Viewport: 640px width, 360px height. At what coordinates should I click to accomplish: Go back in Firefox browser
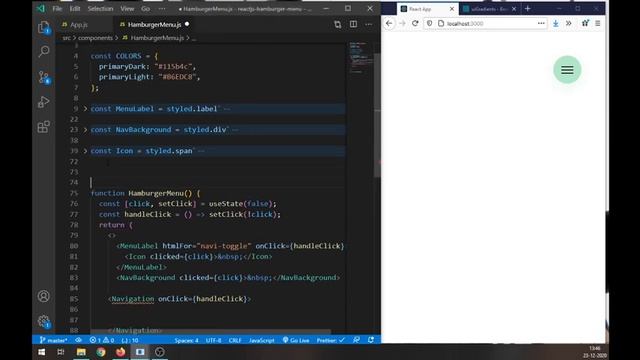(389, 24)
